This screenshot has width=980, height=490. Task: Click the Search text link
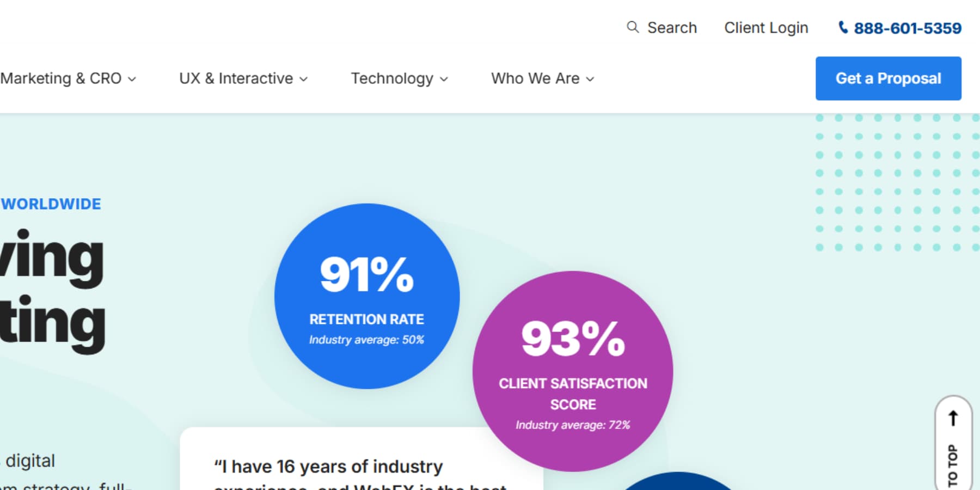click(672, 28)
